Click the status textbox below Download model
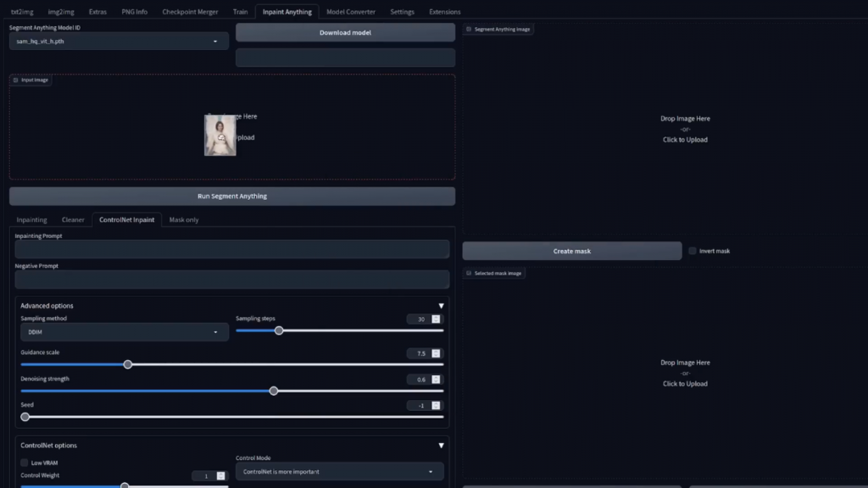The image size is (868, 488). pos(345,58)
